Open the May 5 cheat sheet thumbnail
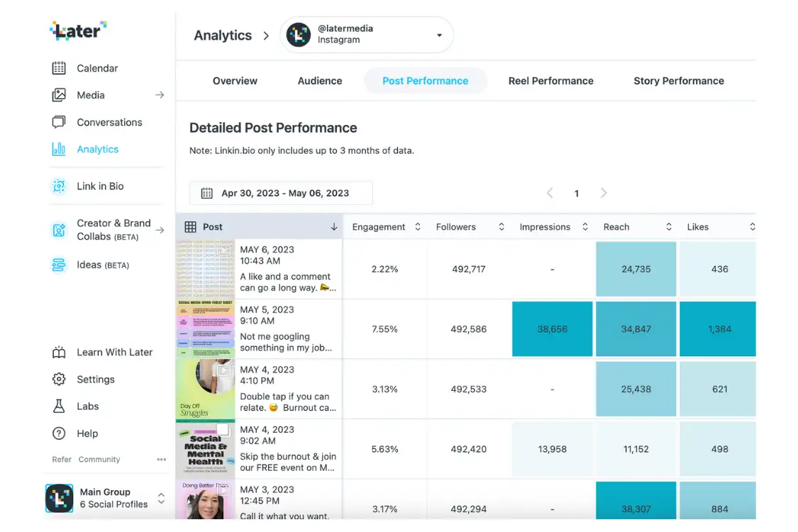Image resolution: width=798 pixels, height=532 pixels. click(206, 329)
